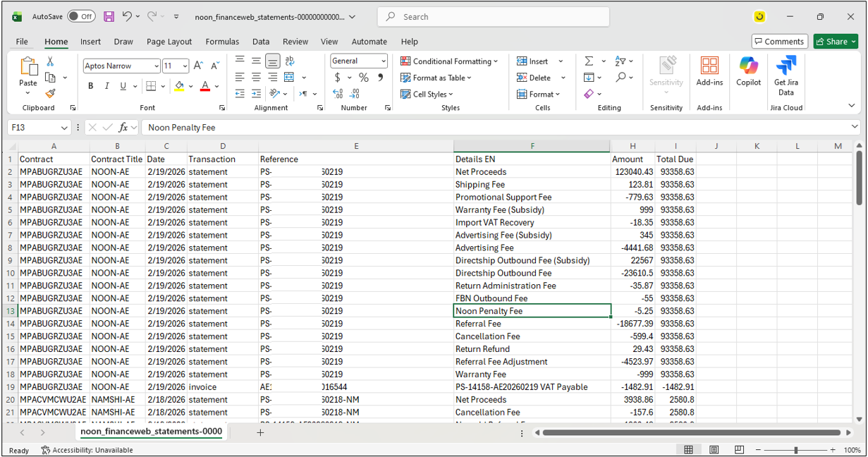Screen dimensions: 868x457
Task: Open the Page Layout tab
Action: coord(169,42)
